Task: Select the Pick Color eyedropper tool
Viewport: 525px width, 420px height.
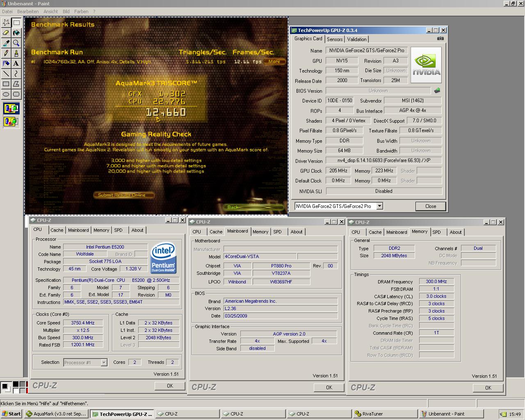Action: pyautogui.click(x=6, y=43)
